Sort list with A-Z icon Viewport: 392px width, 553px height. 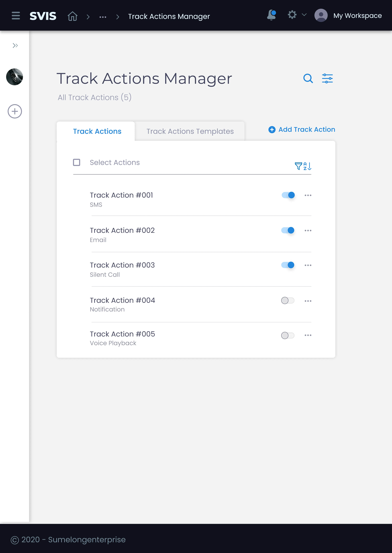(307, 166)
